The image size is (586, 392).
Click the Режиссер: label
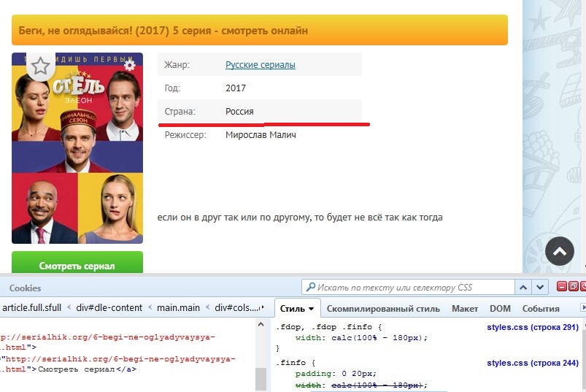point(185,135)
